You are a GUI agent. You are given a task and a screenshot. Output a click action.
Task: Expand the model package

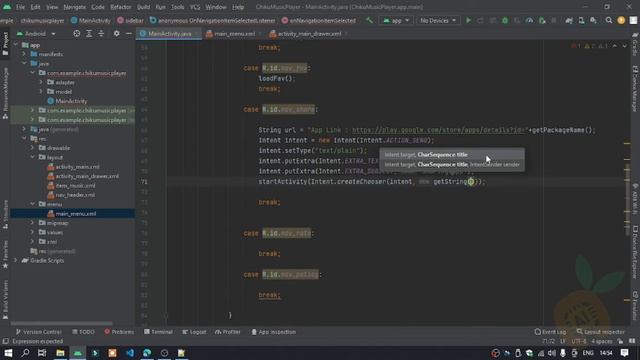pyautogui.click(x=41, y=91)
